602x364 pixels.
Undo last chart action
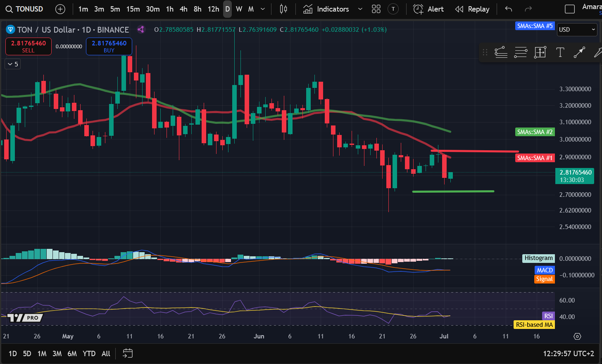(509, 9)
